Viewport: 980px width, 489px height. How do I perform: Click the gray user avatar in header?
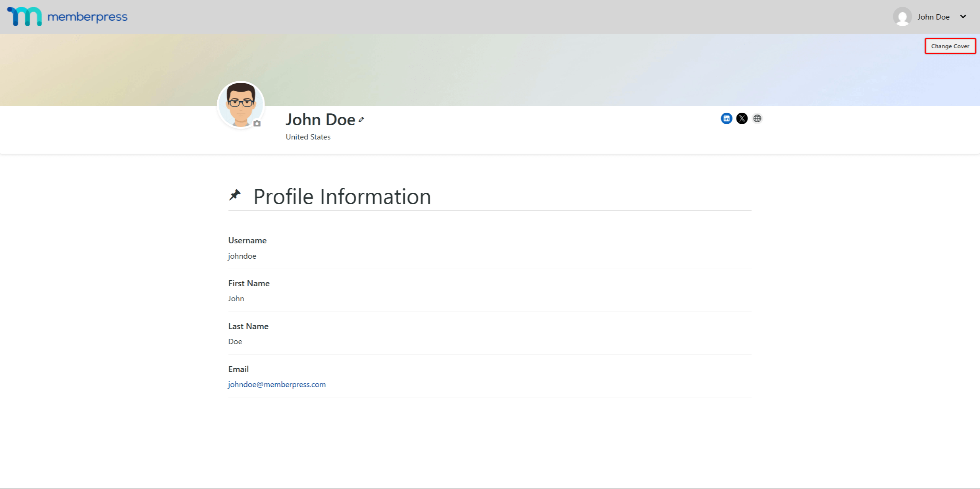(x=902, y=17)
